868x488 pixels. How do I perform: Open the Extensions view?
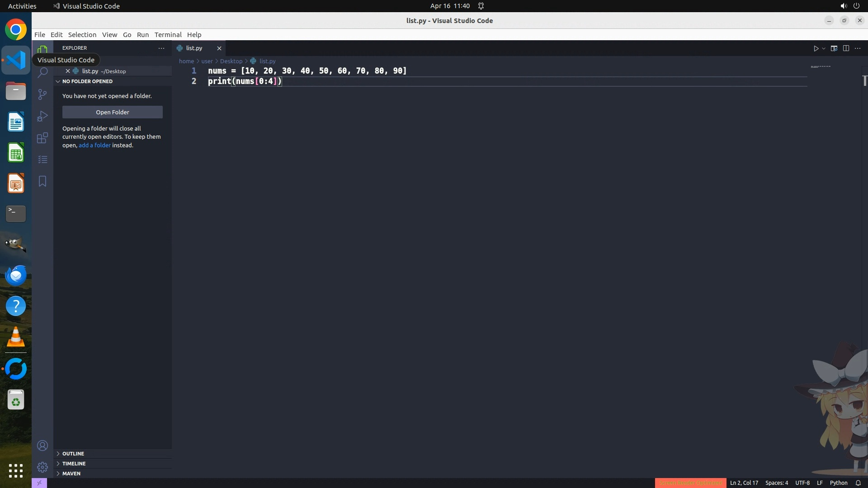[42, 138]
